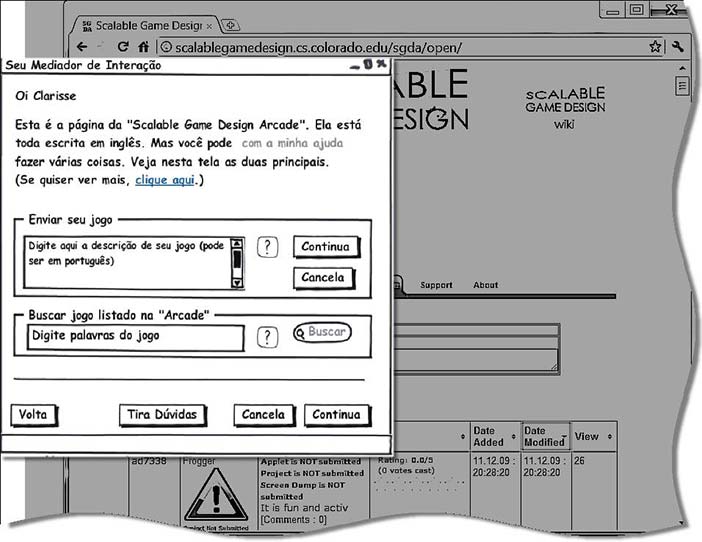The image size is (702, 542).
Task: Click 'Rating: 0.0/5' text in table
Action: [x=406, y=460]
